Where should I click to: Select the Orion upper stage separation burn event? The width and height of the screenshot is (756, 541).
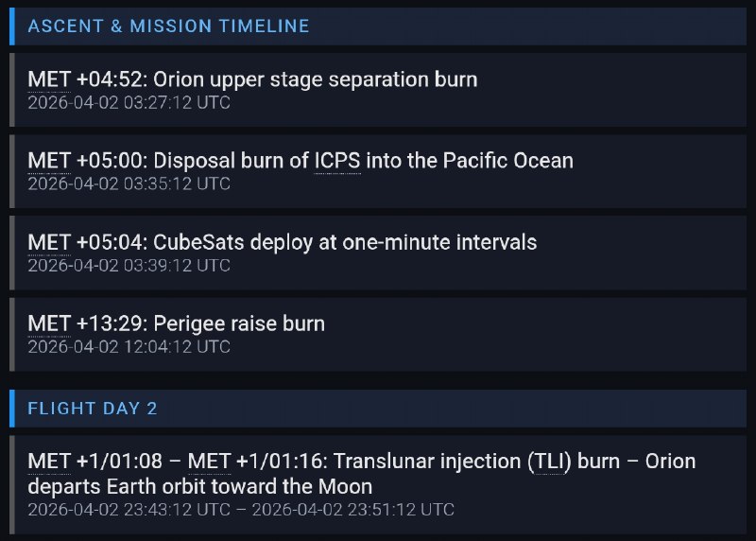point(378,90)
